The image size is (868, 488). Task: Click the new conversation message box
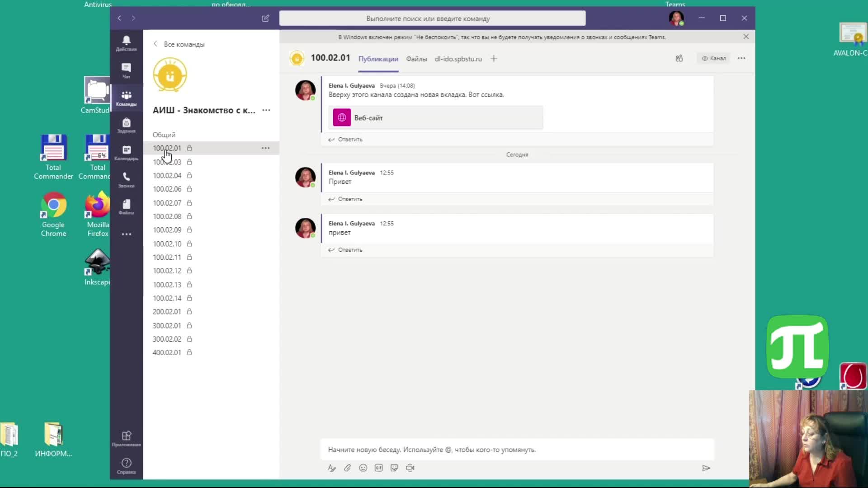pyautogui.click(x=517, y=450)
